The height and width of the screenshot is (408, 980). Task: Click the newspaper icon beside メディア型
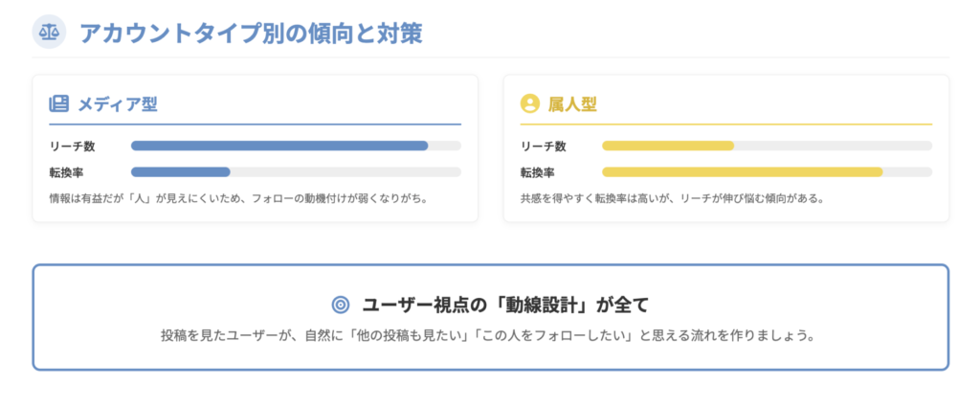(59, 103)
